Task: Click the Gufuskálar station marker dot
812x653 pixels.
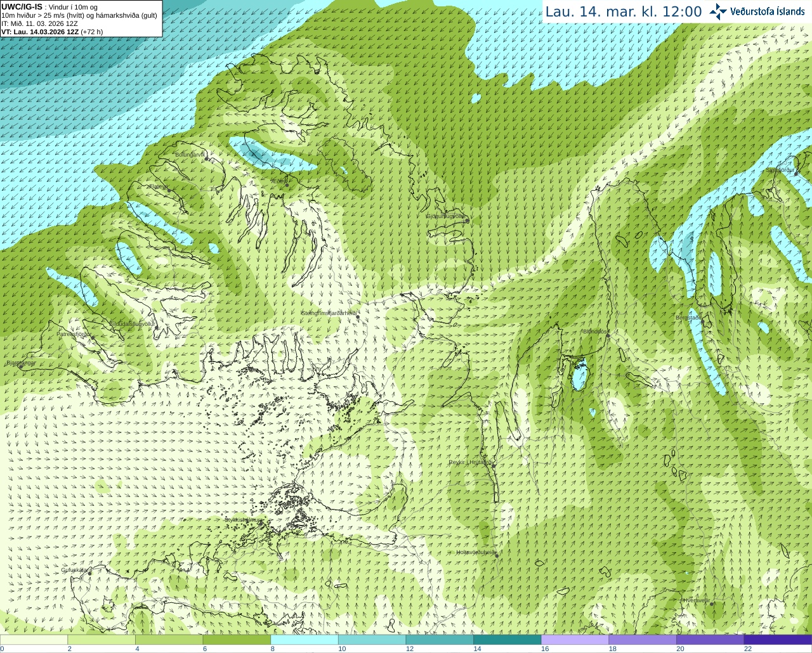Action: pos(89,573)
